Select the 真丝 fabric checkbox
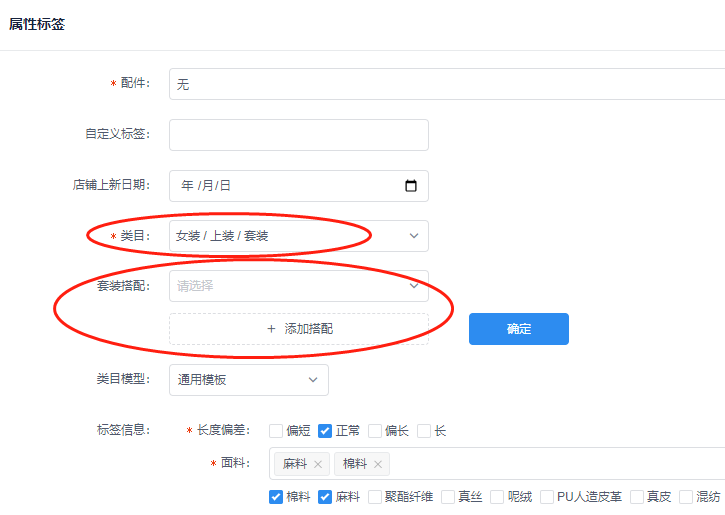 [448, 497]
